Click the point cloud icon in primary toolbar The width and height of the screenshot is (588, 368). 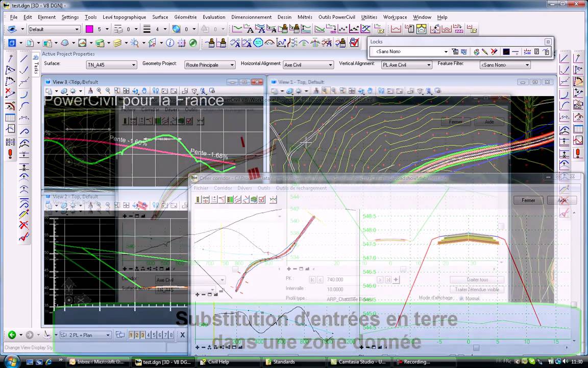click(x=65, y=43)
